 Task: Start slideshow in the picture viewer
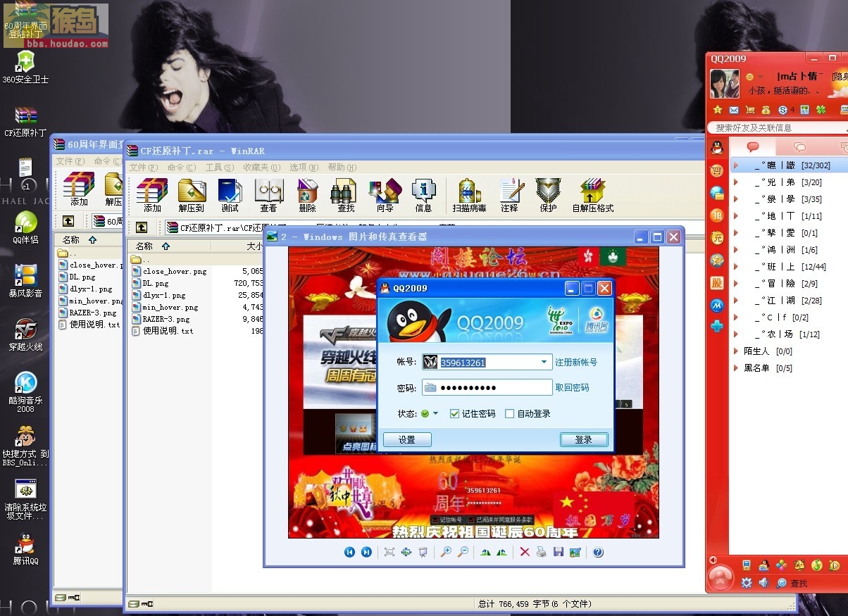pyautogui.click(x=423, y=553)
